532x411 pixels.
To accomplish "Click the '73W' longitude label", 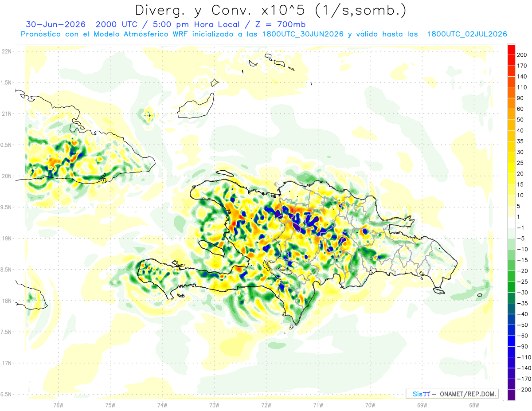I will pyautogui.click(x=214, y=405).
